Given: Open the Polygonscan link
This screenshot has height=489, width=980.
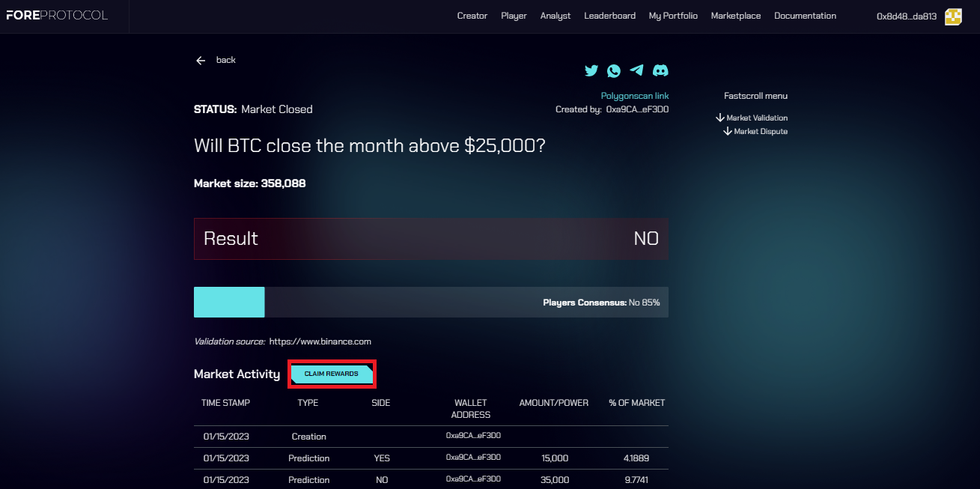Looking at the screenshot, I should (x=635, y=96).
